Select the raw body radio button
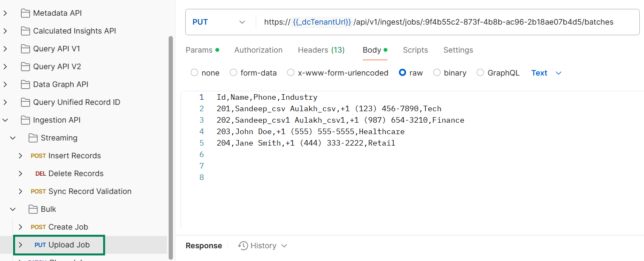Viewport: 644px width, 261px height. tap(402, 73)
